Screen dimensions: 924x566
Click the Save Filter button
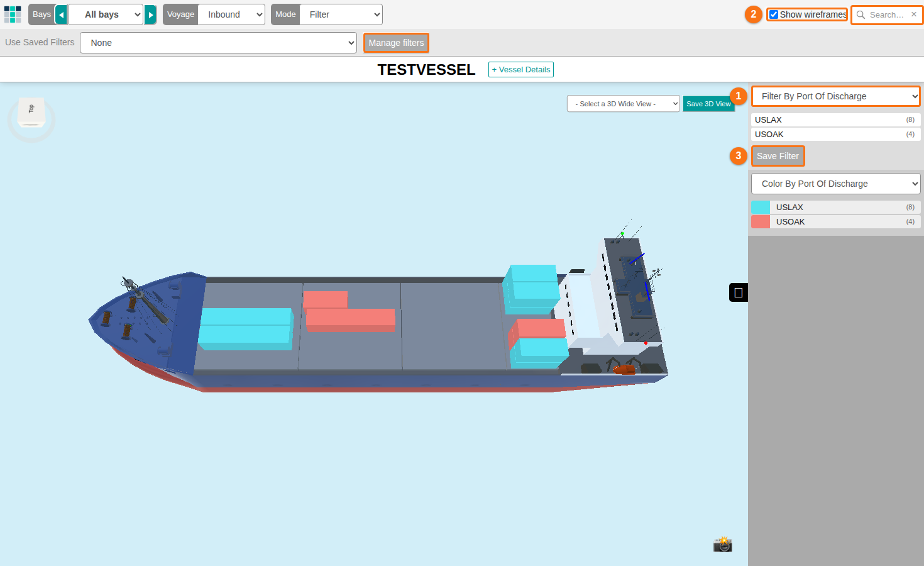tap(778, 156)
